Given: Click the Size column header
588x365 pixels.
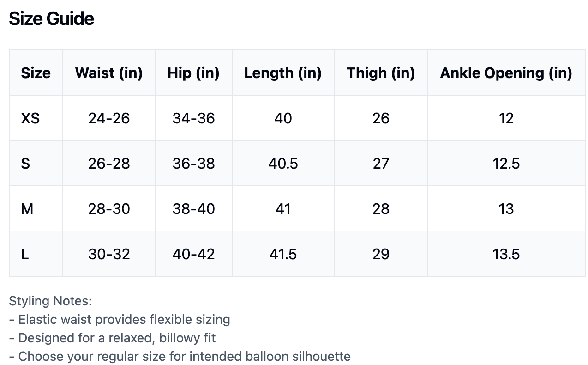Looking at the screenshot, I should (36, 73).
